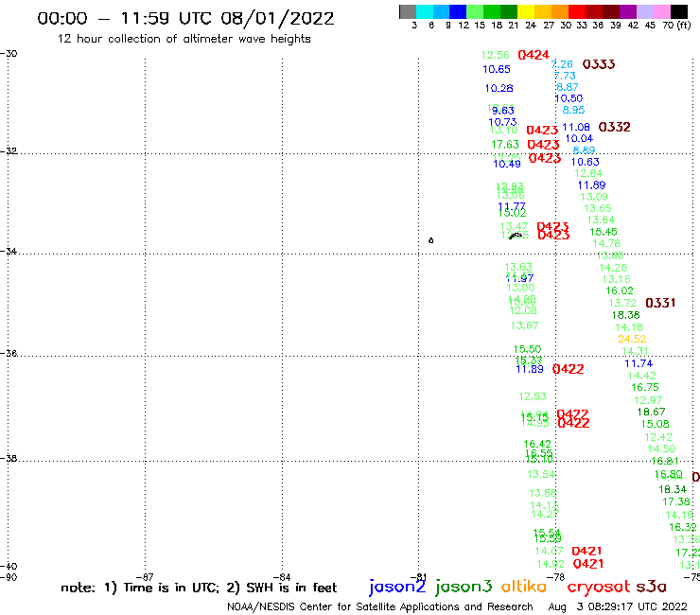This screenshot has height=615, width=700.
Task: Click the 7.73 wave height value
Action: [565, 76]
